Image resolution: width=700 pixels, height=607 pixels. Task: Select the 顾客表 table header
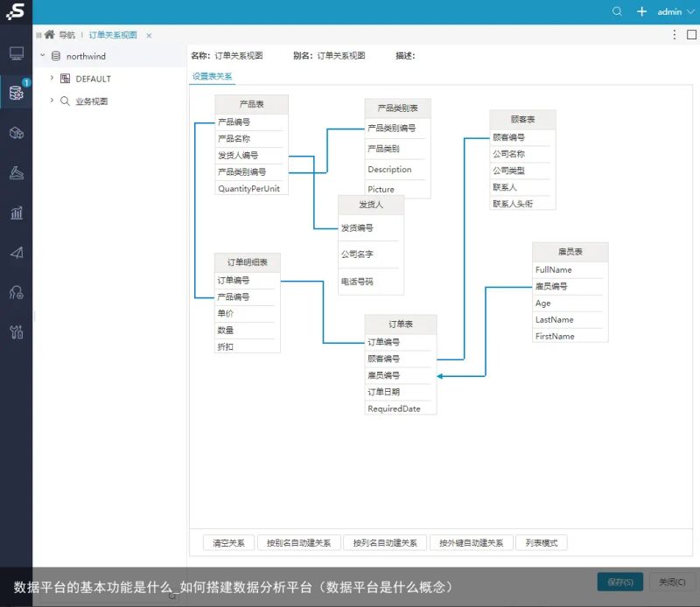click(522, 119)
